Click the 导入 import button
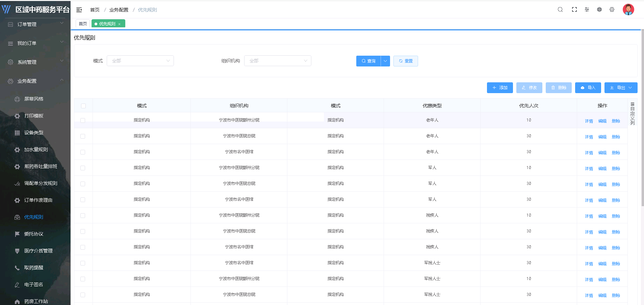644x305 pixels. point(588,88)
